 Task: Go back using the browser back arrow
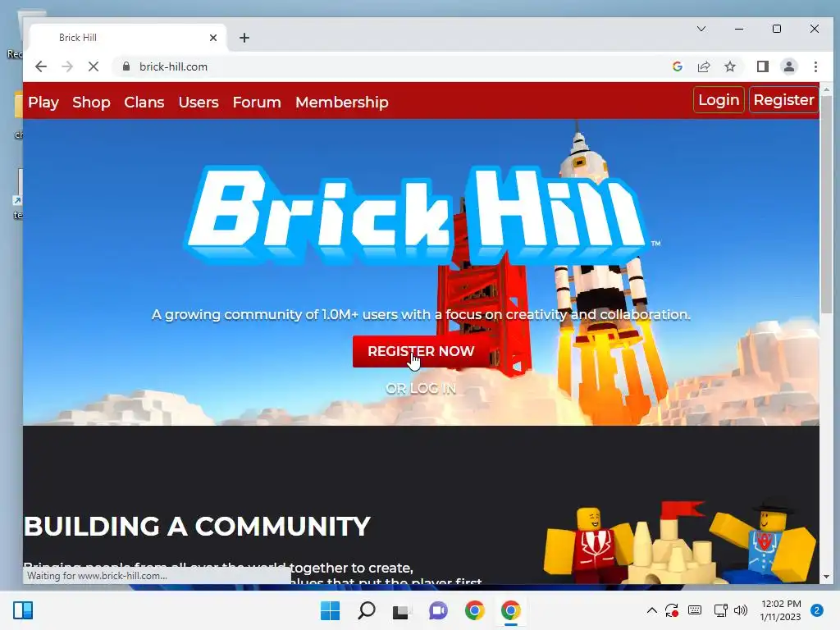click(41, 66)
